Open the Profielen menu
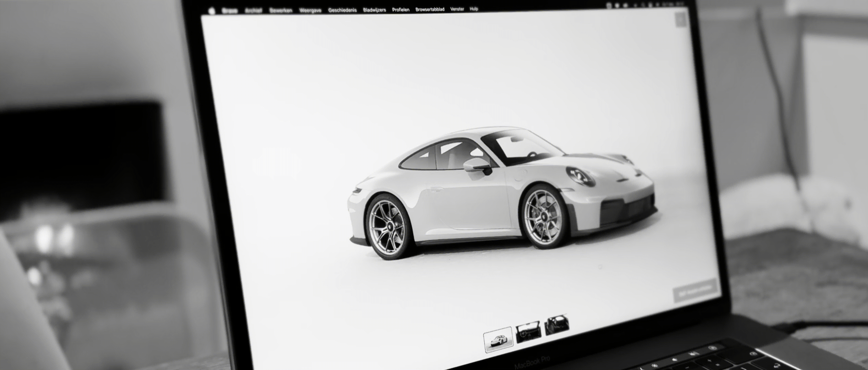Image resolution: width=868 pixels, height=370 pixels. (x=401, y=10)
